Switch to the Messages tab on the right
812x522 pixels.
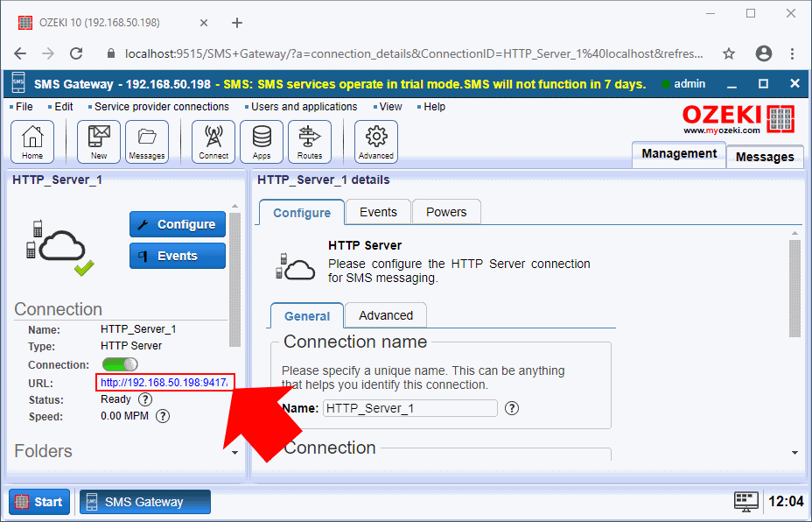(765, 157)
